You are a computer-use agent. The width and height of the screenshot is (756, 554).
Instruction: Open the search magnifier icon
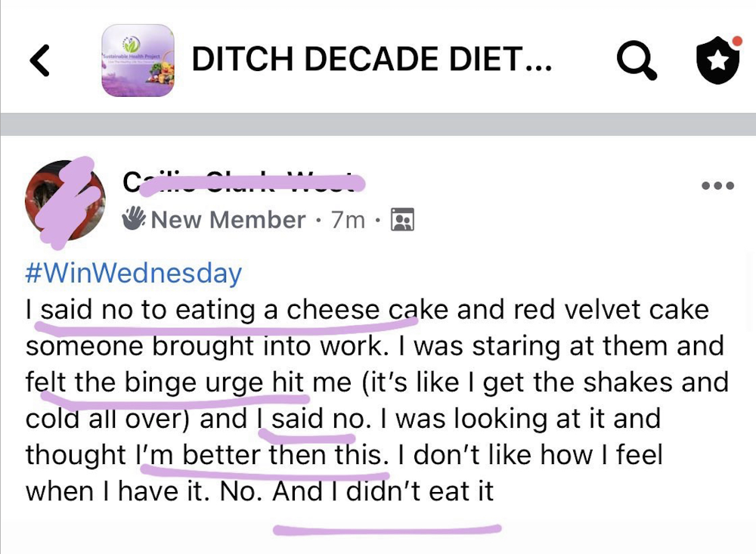(x=637, y=60)
